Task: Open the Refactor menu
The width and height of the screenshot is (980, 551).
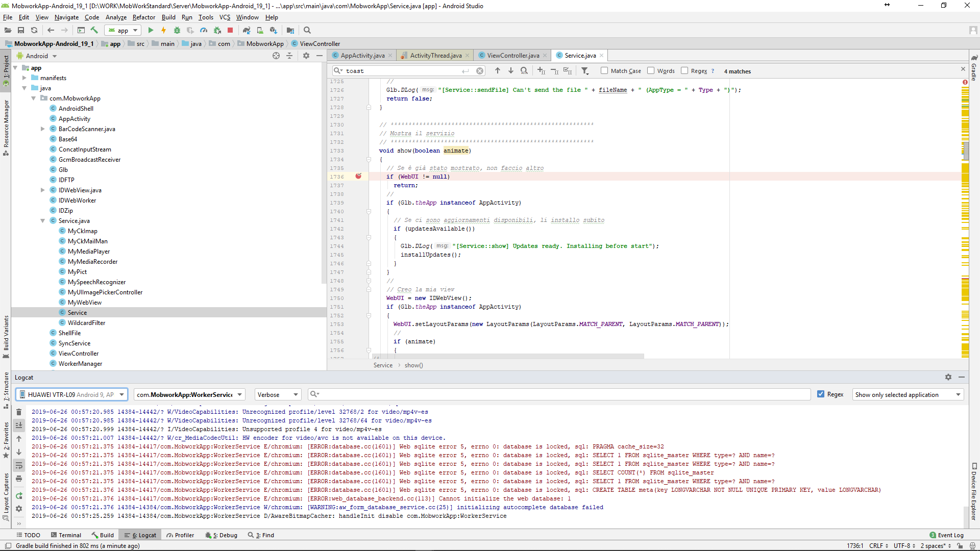Action: (144, 17)
